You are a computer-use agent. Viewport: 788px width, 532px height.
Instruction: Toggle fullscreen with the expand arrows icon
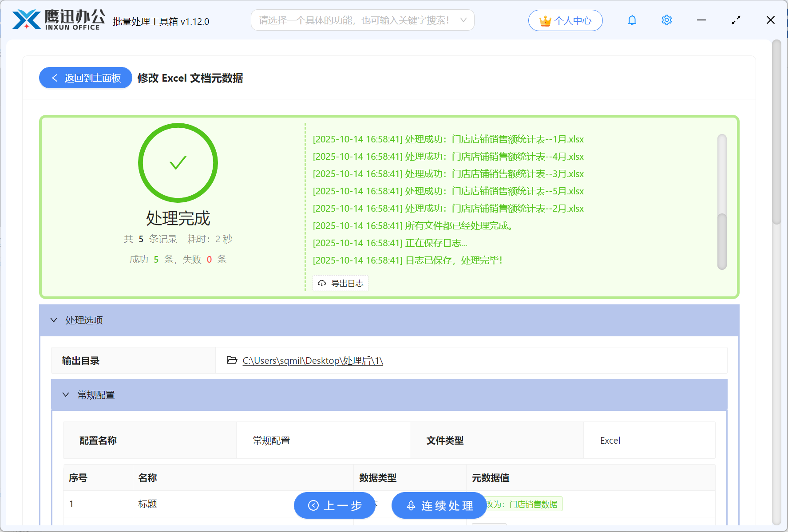[736, 20]
